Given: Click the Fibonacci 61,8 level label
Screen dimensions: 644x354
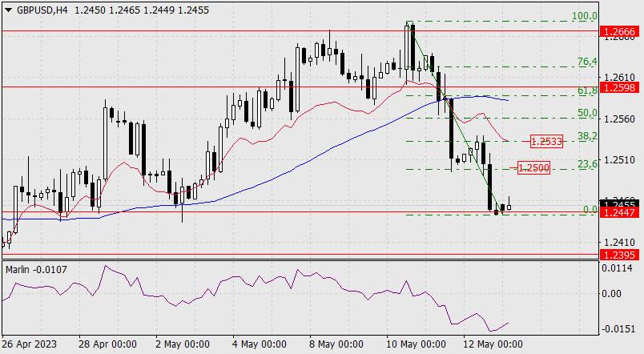Looking at the screenshot, I should click(x=587, y=91).
